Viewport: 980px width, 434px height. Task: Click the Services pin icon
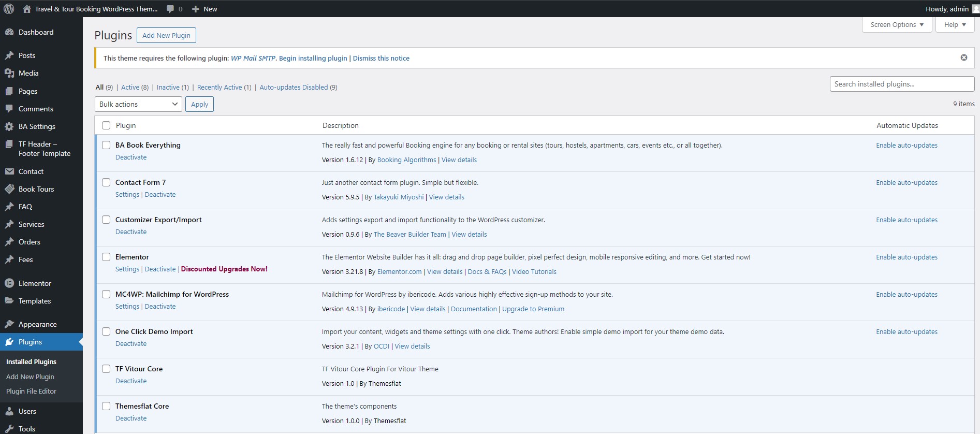9,224
